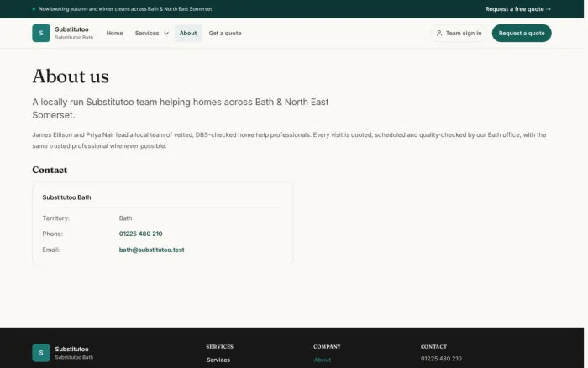This screenshot has width=588, height=368.
Task: Click the Territory: label
Action: pos(56,218)
